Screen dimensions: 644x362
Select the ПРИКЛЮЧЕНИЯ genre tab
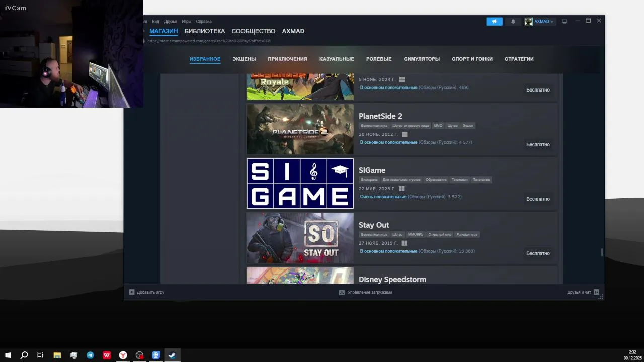pyautogui.click(x=287, y=59)
